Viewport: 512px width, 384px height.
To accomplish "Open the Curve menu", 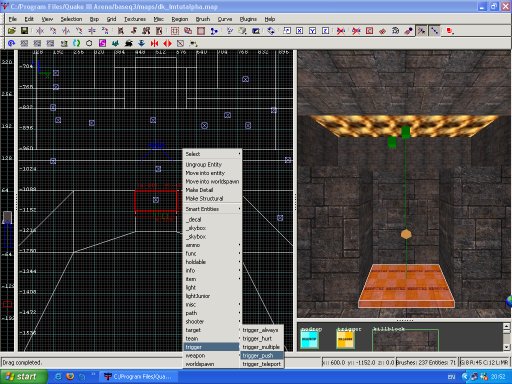I will tap(225, 19).
